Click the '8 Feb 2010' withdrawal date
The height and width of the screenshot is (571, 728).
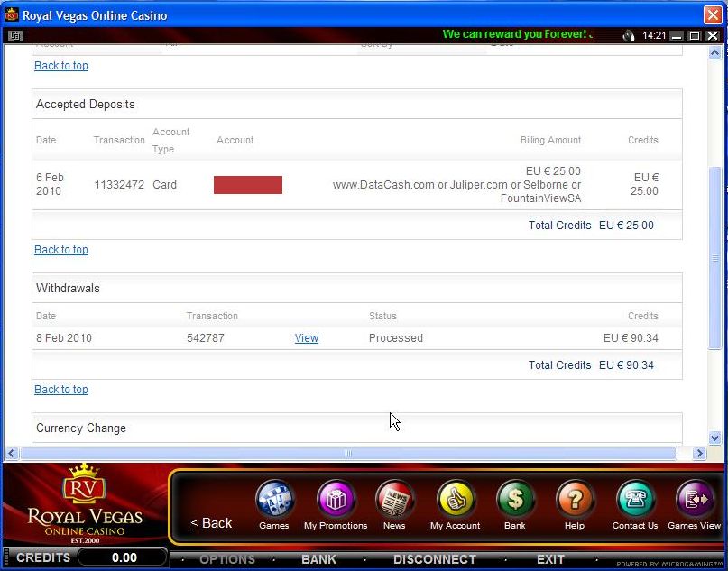pos(64,338)
